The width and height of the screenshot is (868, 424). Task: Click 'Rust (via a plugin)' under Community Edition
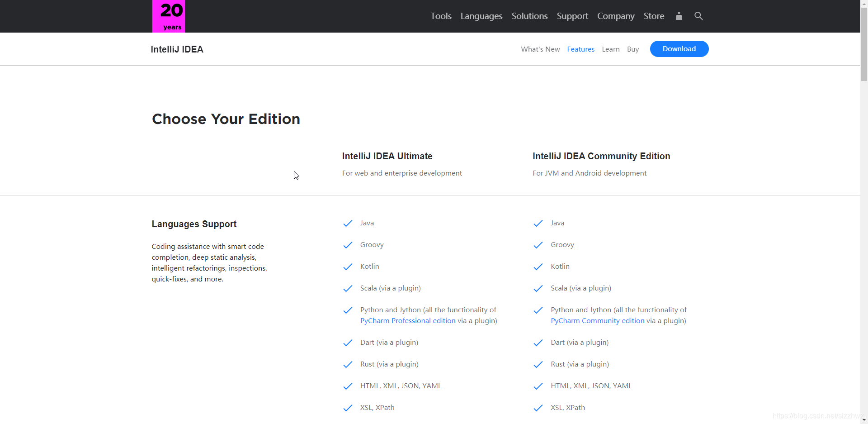click(580, 364)
